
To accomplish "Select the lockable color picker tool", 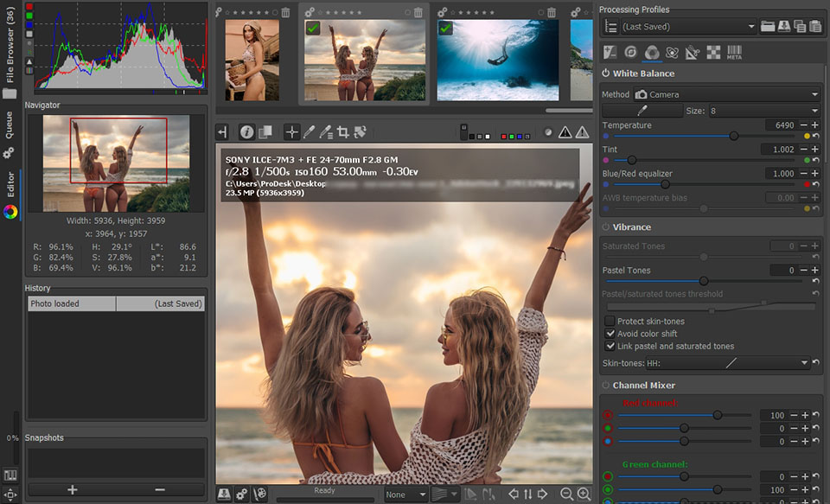I will click(x=326, y=131).
